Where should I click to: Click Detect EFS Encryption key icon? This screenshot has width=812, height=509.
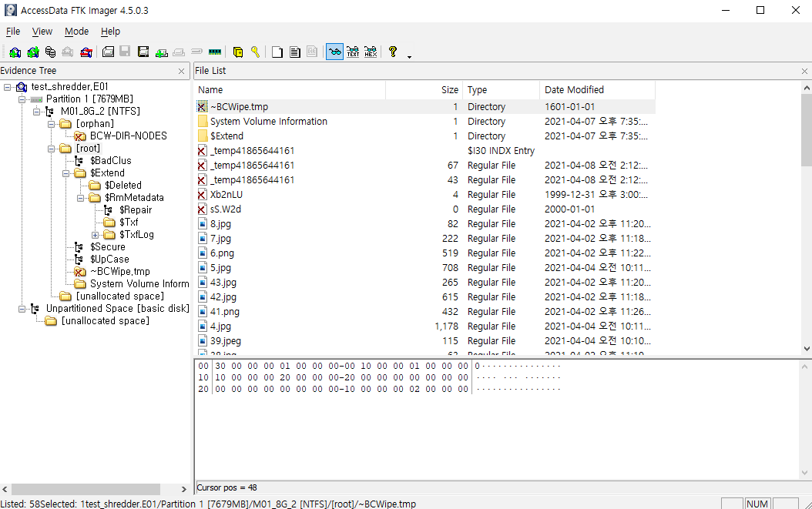[x=255, y=52]
